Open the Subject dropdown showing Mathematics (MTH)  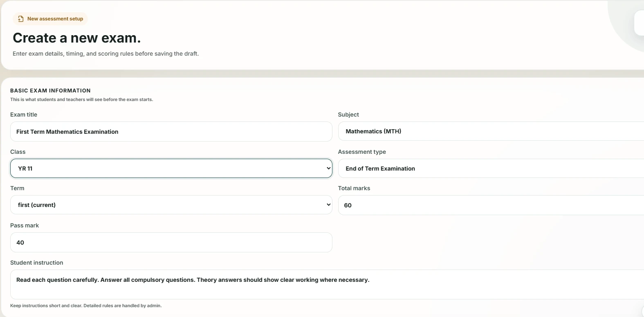(x=491, y=131)
